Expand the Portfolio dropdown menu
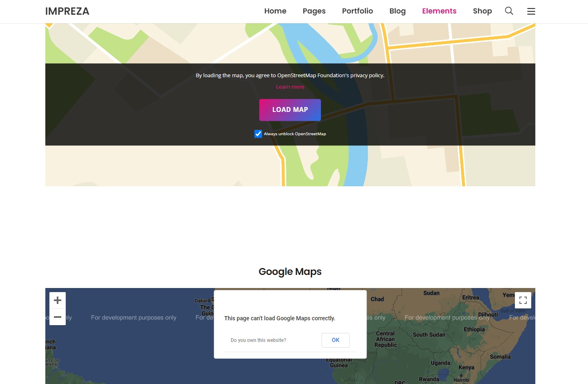Viewport: 588px width, 384px height. point(357,11)
